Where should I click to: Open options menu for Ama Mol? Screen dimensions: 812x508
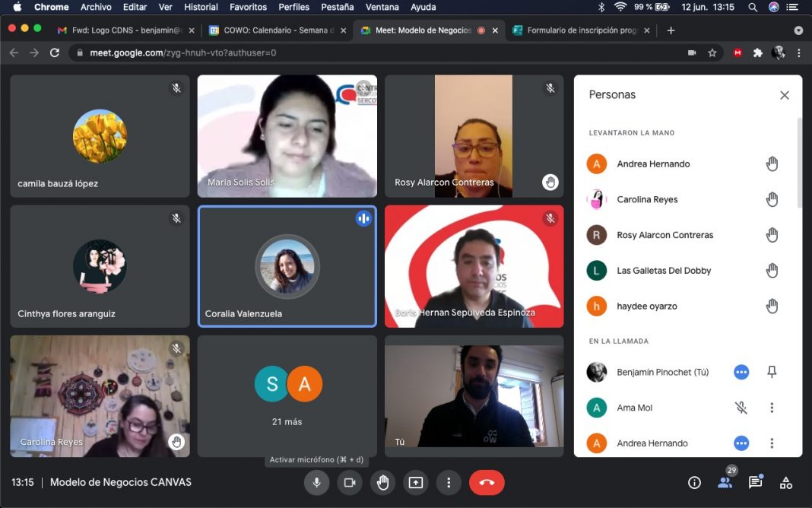[x=772, y=408]
